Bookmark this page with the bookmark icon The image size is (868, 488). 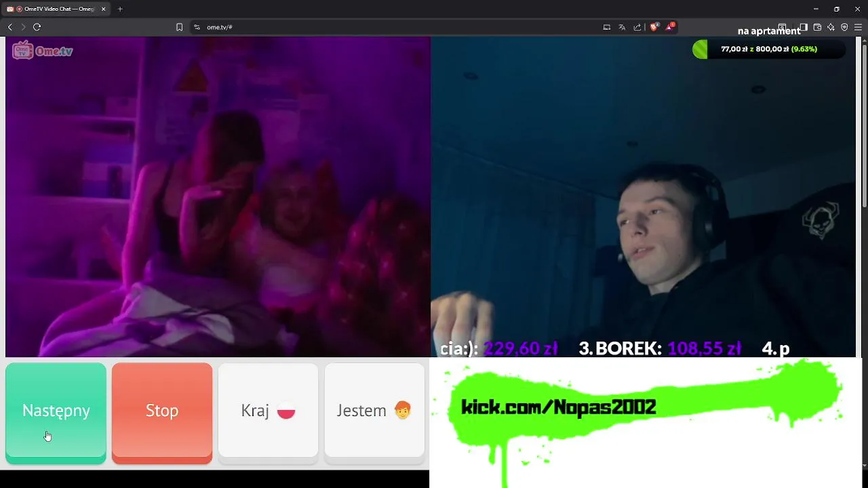[x=179, y=27]
